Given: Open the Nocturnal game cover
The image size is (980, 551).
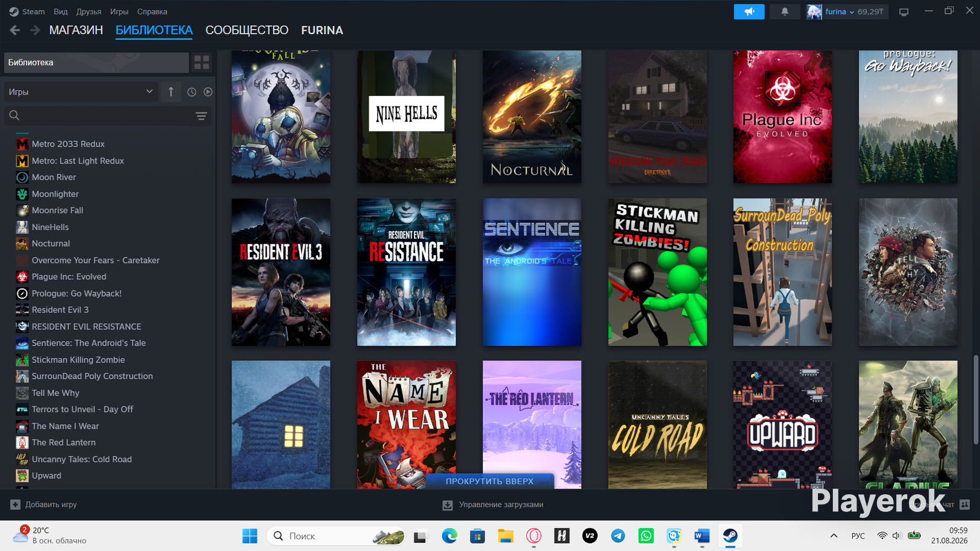Looking at the screenshot, I should [532, 117].
